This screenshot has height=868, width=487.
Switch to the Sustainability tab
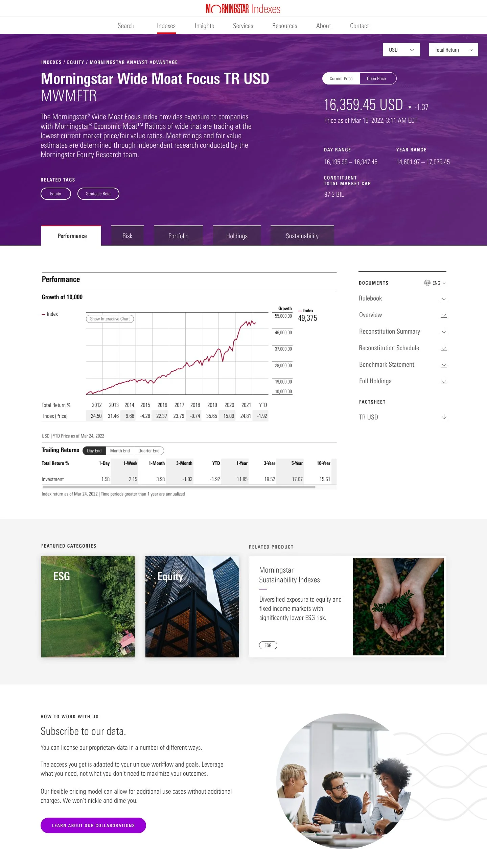click(x=302, y=236)
